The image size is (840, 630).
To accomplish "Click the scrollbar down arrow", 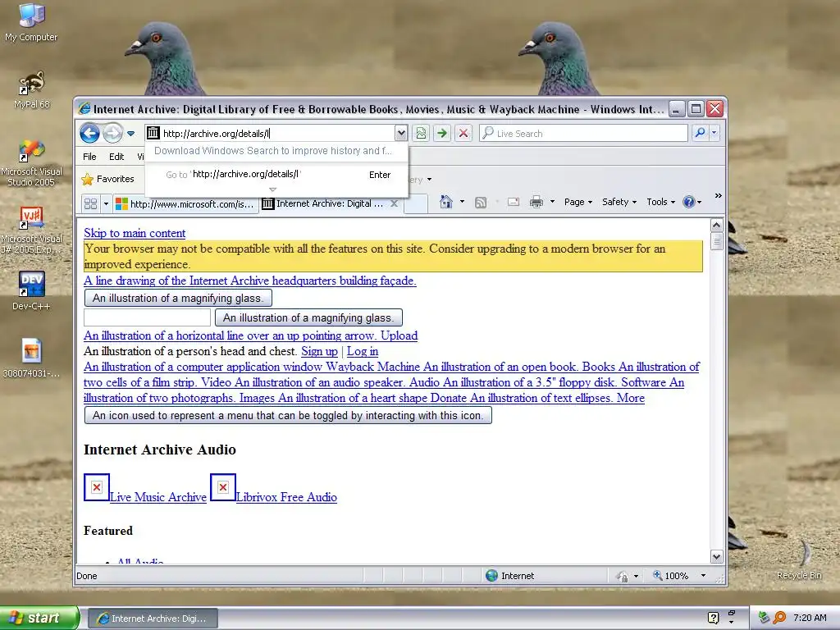I will pyautogui.click(x=716, y=557).
